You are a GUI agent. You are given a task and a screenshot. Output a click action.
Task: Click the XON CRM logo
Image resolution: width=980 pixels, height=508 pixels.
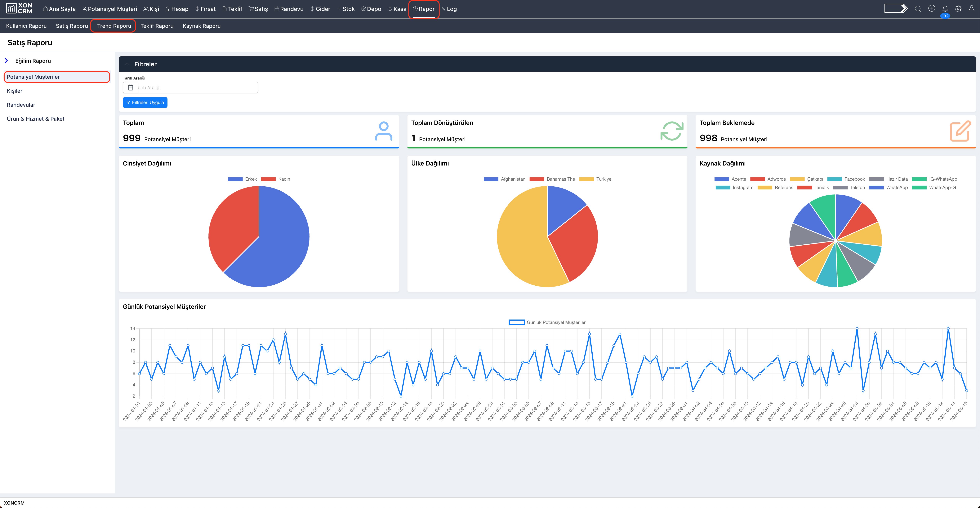point(19,8)
